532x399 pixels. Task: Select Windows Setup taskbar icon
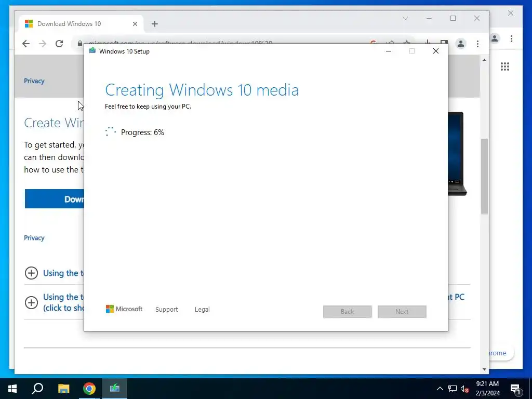point(115,389)
